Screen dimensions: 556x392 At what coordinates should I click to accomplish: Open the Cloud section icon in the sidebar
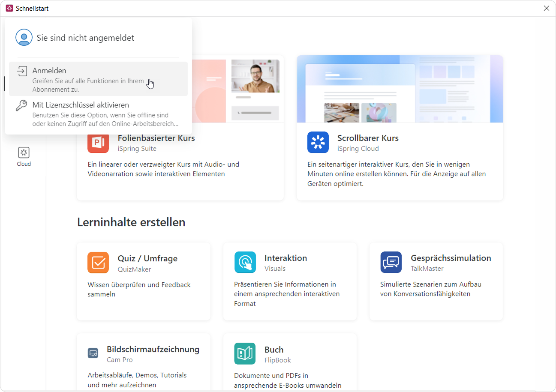click(24, 153)
